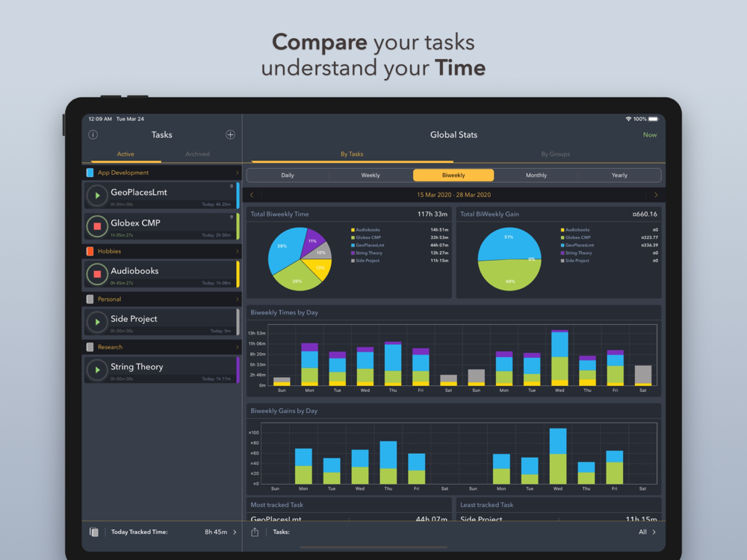Click the Hobbies orange group icon
This screenshot has width=747, height=560.
90,251
